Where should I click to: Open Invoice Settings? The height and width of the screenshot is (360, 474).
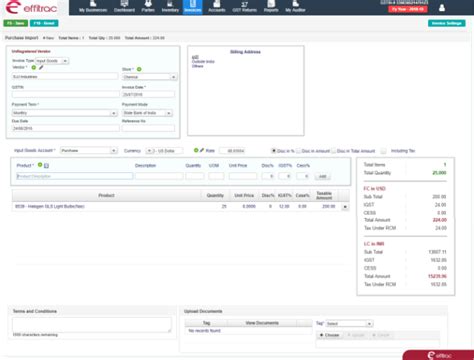447,23
